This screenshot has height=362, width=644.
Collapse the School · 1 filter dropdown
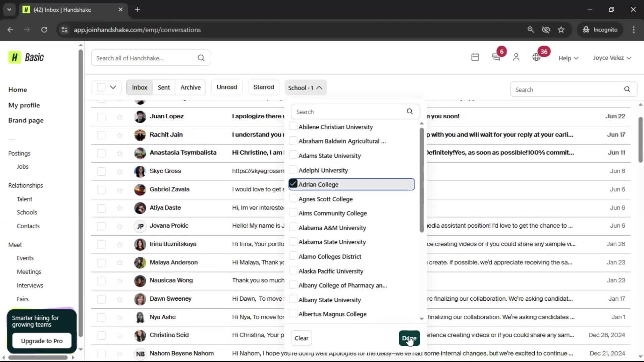point(305,87)
